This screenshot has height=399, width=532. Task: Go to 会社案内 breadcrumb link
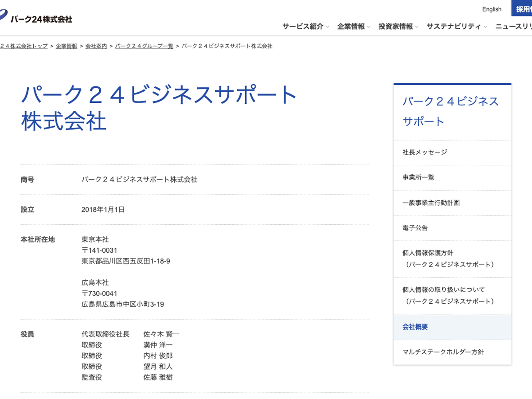pyautogui.click(x=96, y=46)
